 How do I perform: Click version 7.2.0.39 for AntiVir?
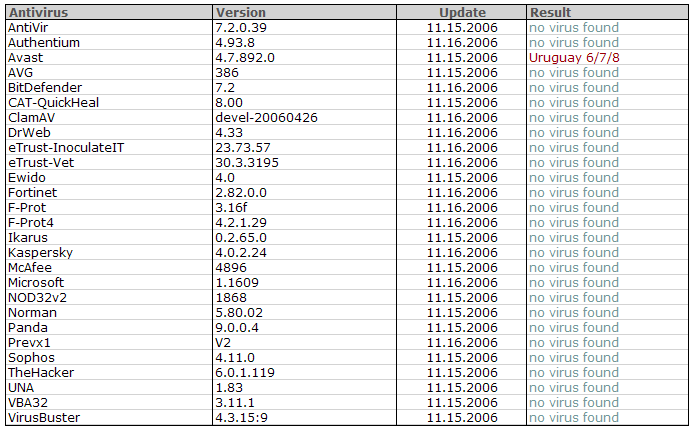pyautogui.click(x=241, y=27)
